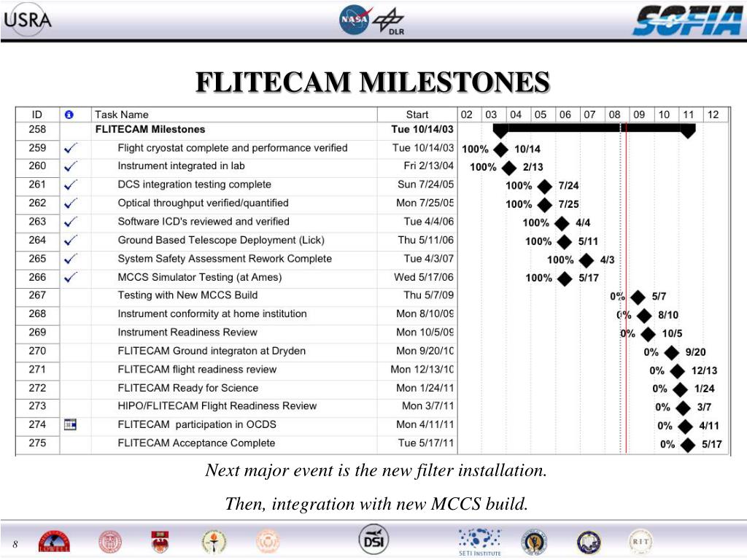The image size is (747, 560).
Task: Click the SETI Institute logo in footer
Action: (x=479, y=542)
